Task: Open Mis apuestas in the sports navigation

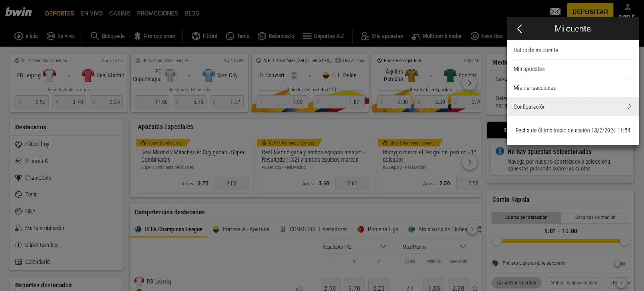Action: click(382, 36)
